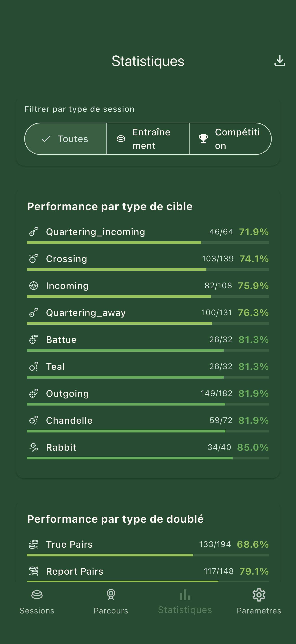The width and height of the screenshot is (296, 644).
Task: Tap the Report Pairs row label
Action: pos(75,571)
